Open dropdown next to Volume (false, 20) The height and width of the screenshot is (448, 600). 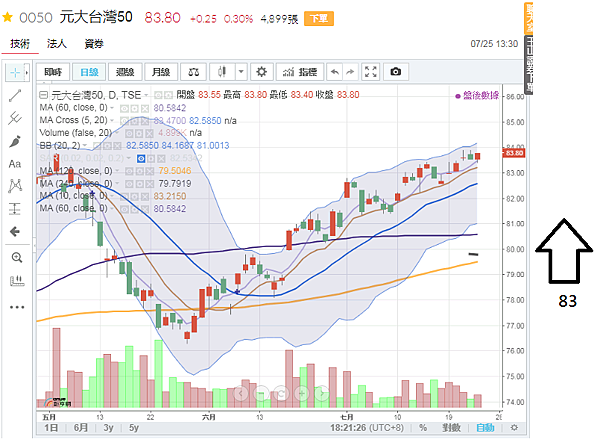coord(118,133)
